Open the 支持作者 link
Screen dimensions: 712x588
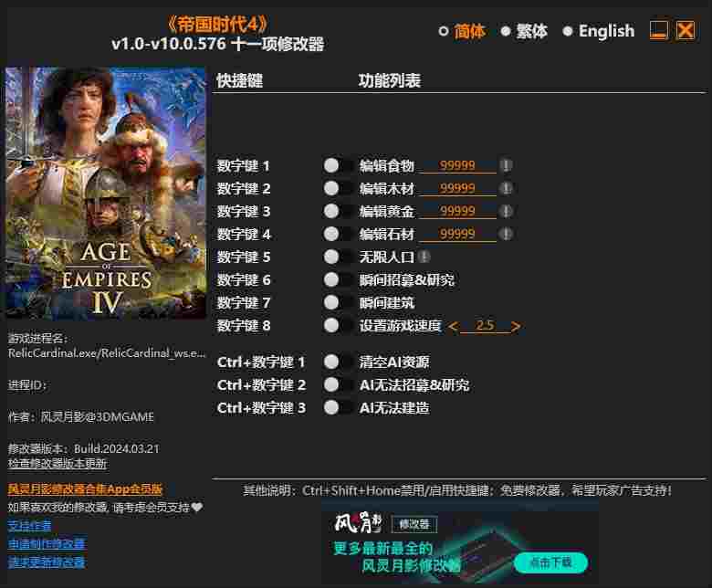click(29, 526)
